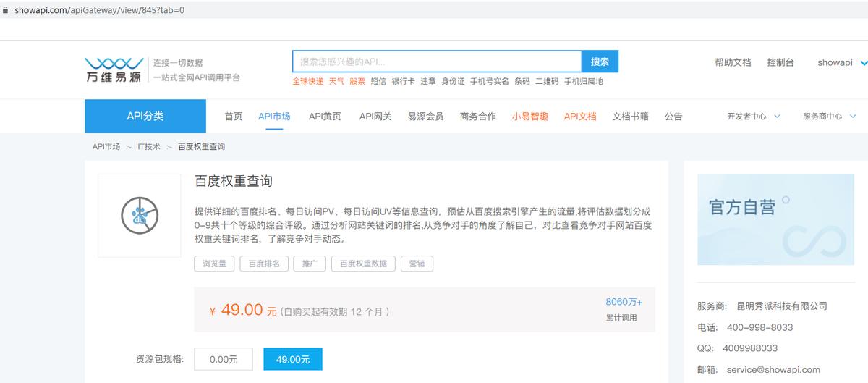Viewport: 868px width, 383px height.
Task: Click the 官方自营 banner image
Action: point(775,219)
